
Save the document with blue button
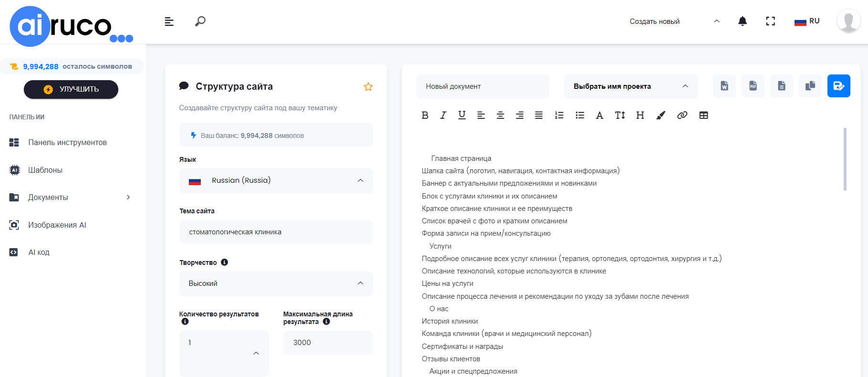839,86
